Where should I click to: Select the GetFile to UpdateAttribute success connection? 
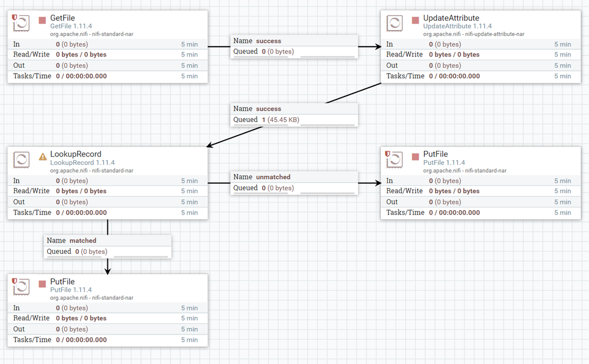click(x=294, y=47)
